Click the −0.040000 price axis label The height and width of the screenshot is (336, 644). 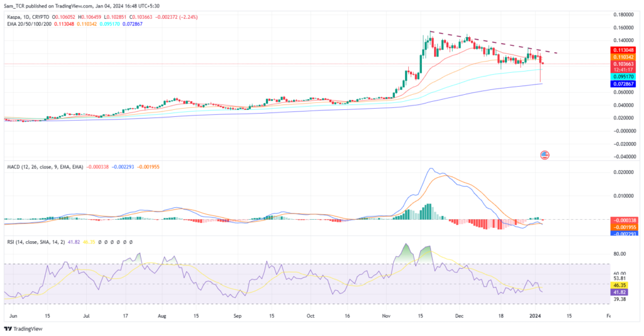coord(623,157)
